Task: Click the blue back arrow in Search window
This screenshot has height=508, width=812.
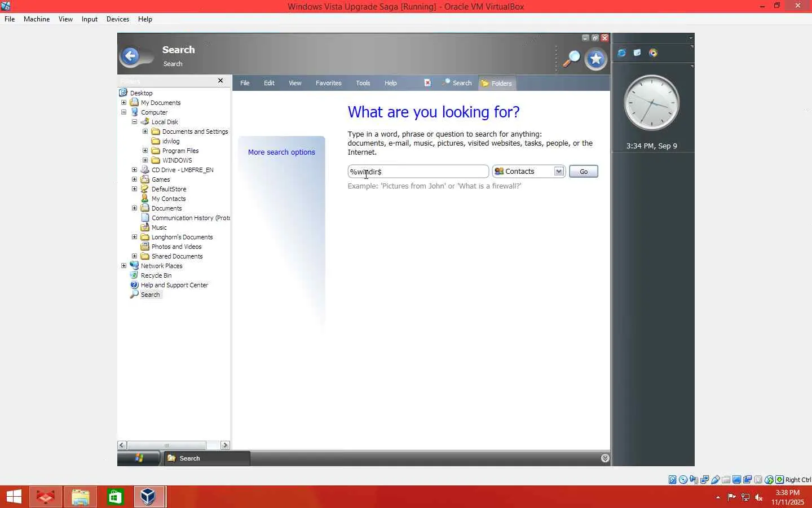Action: click(130, 56)
